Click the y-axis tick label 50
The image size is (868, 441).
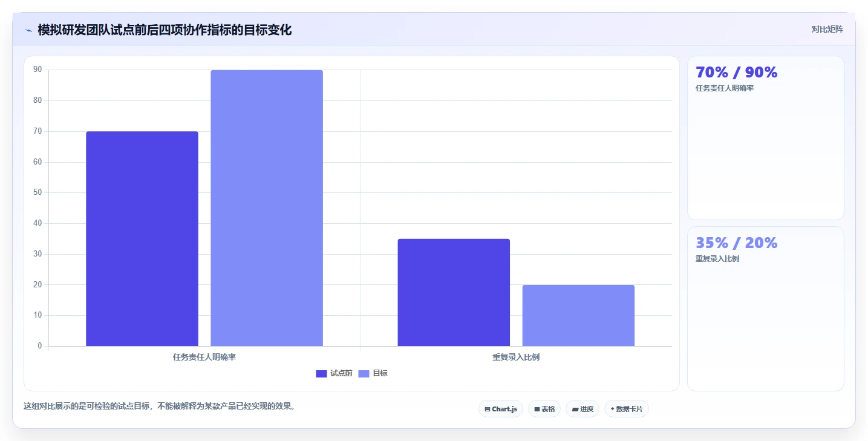click(x=38, y=192)
